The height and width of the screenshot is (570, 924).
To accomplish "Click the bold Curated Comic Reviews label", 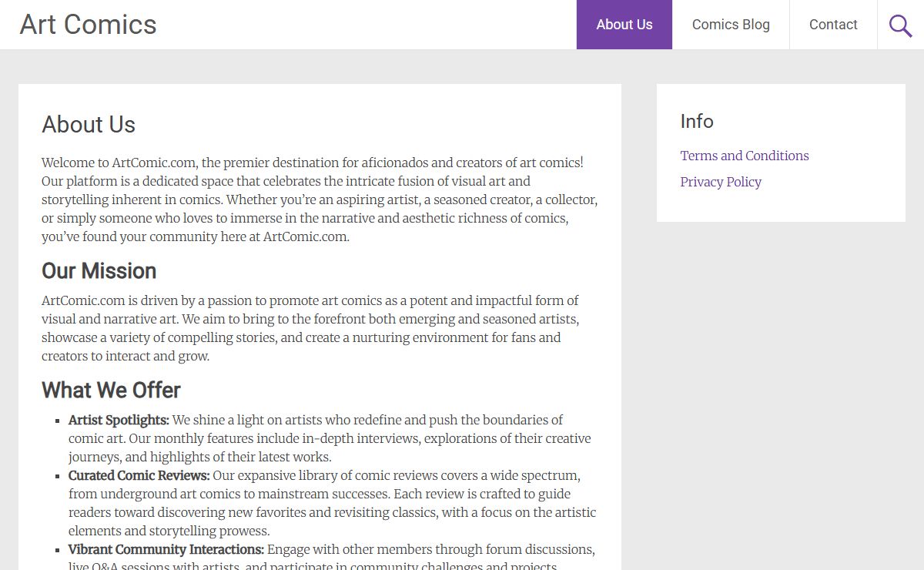I will coord(139,475).
